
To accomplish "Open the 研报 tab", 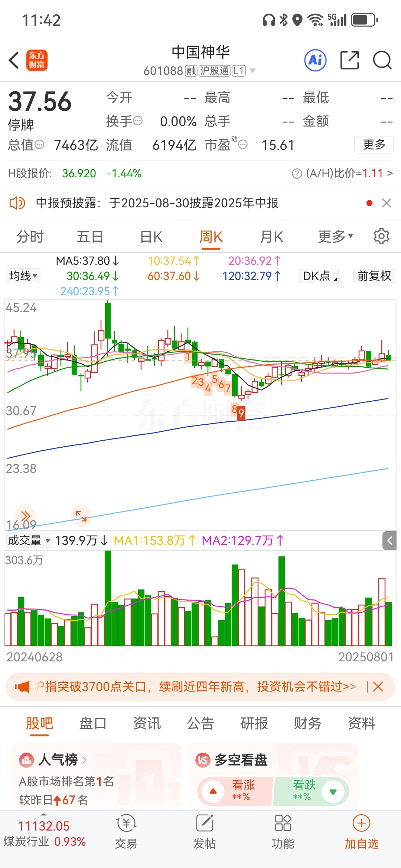I will (254, 723).
